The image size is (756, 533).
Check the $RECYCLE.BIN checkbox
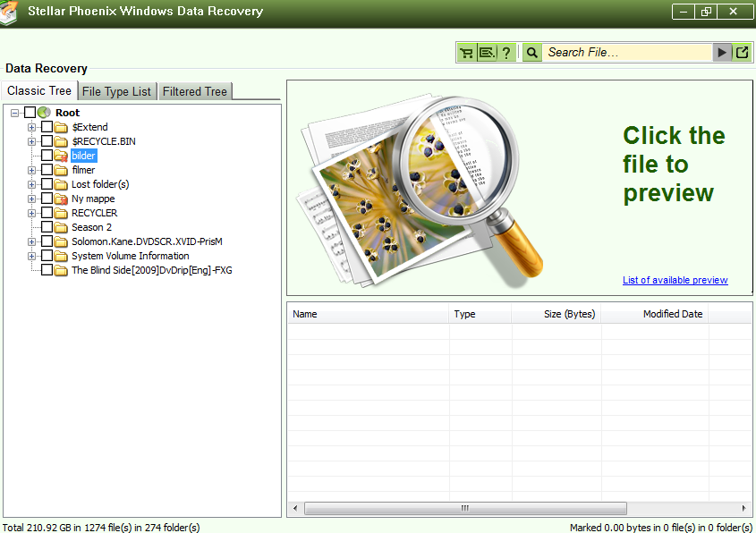(47, 140)
